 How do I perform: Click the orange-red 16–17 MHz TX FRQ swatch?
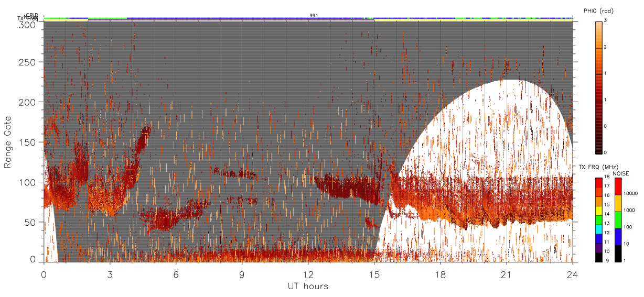[598, 192]
